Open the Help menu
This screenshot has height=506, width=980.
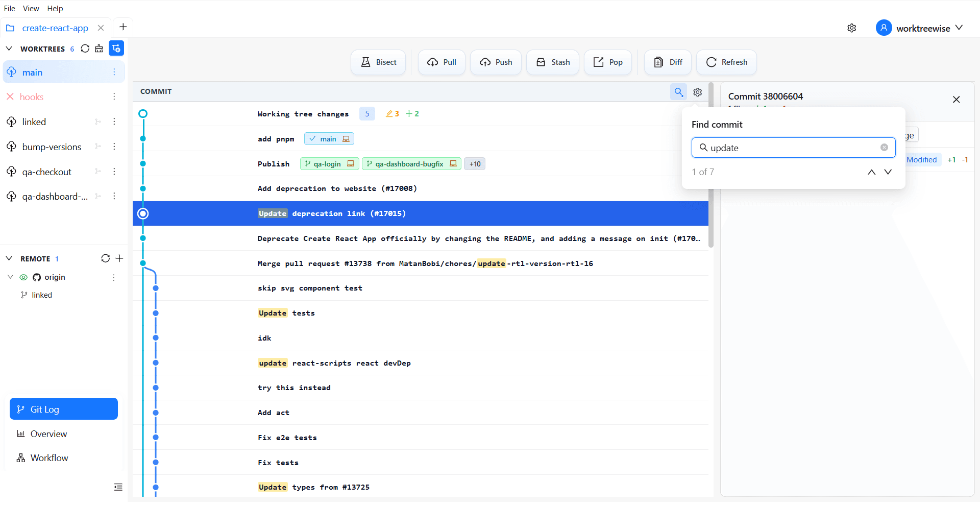[x=55, y=9]
